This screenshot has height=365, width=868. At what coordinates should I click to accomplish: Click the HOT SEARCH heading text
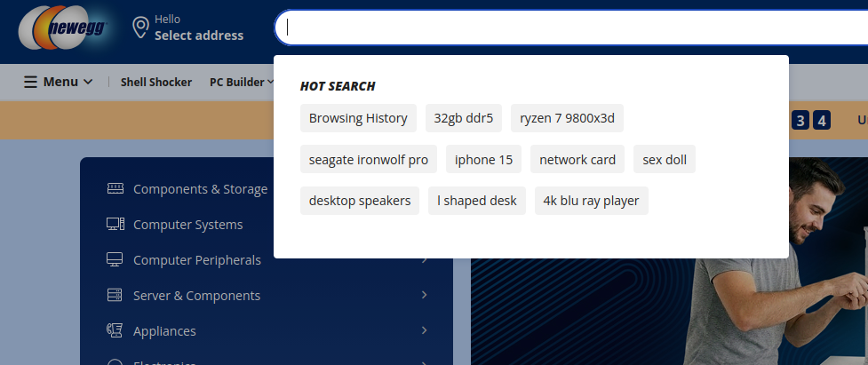(338, 86)
